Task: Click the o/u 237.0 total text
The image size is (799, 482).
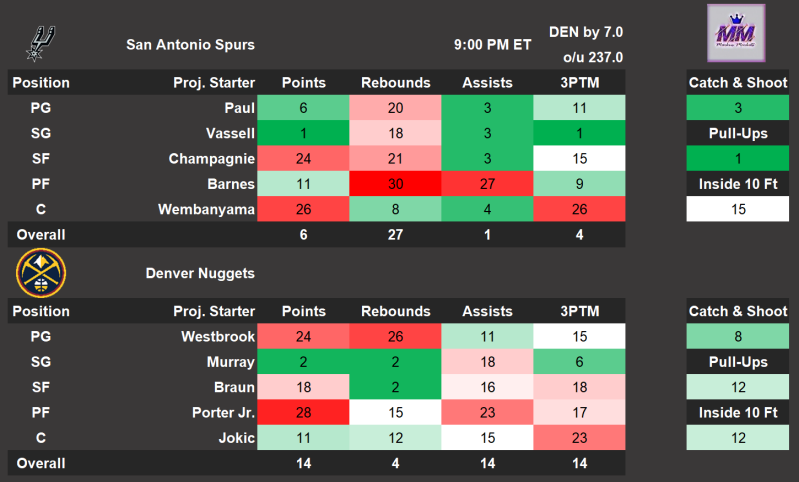Action: tap(591, 58)
